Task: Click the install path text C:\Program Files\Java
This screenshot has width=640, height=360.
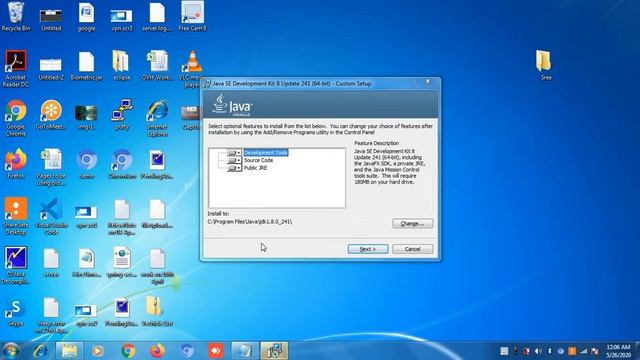Action: coord(250,222)
